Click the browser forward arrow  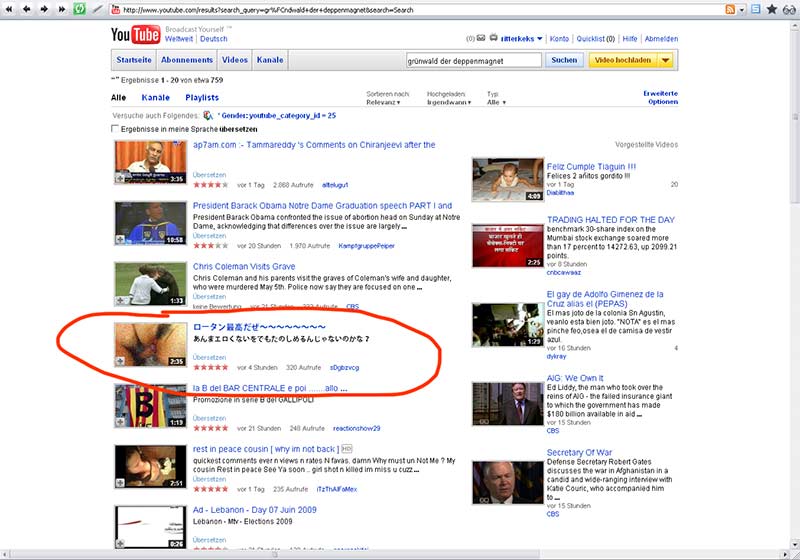pos(44,9)
